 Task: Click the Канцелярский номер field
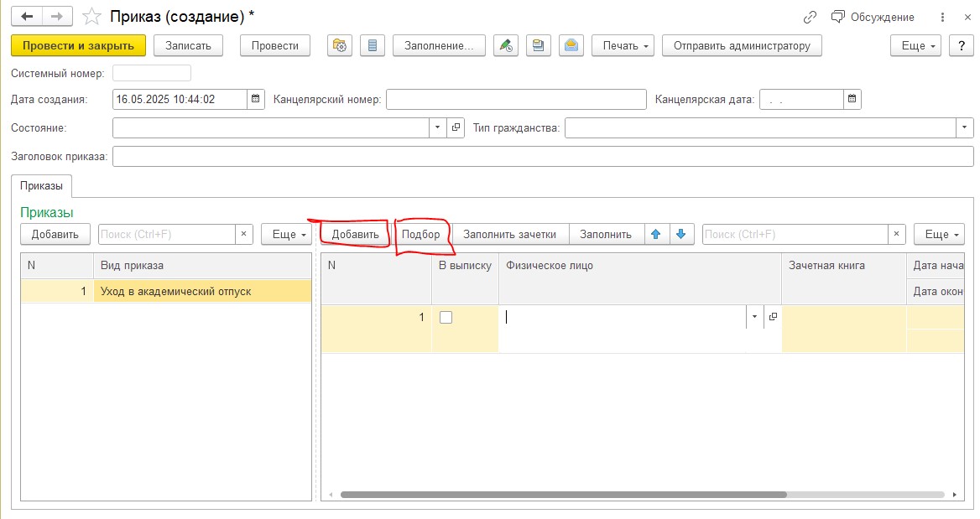tap(516, 99)
